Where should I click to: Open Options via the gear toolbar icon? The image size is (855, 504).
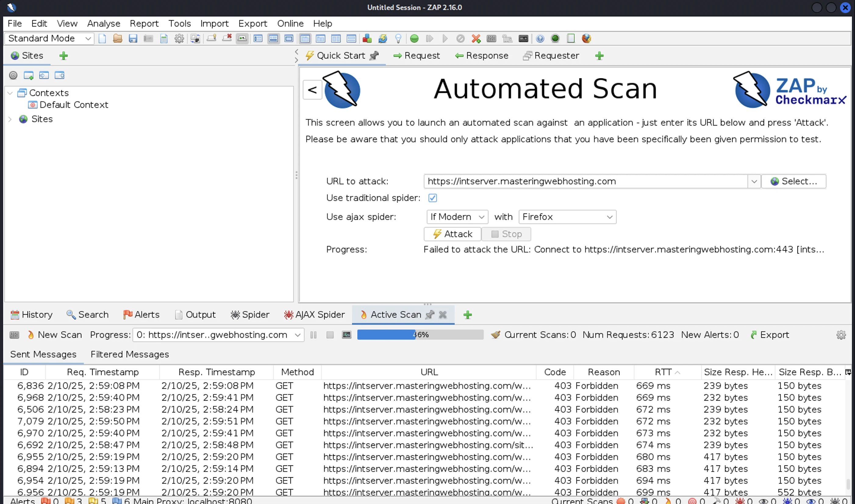tap(179, 38)
